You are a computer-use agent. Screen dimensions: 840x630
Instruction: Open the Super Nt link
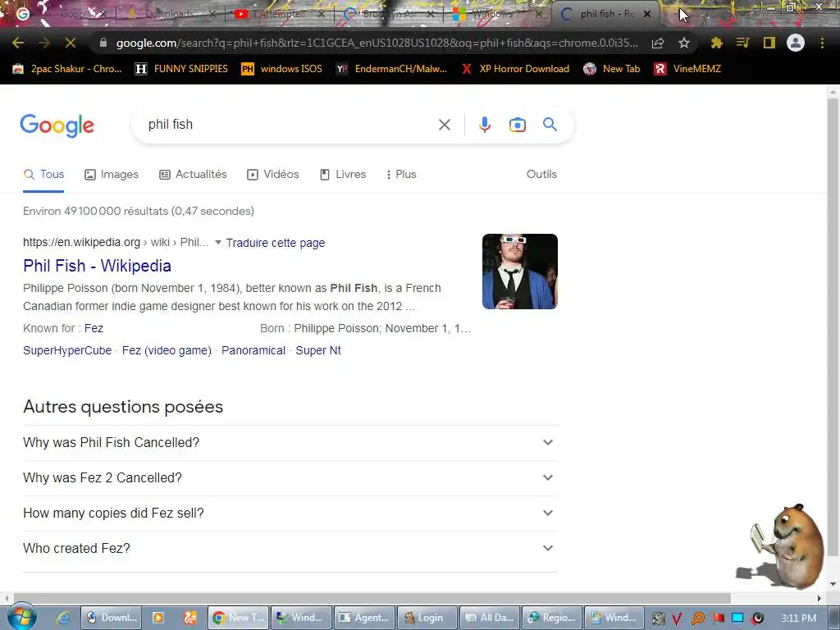coord(318,350)
